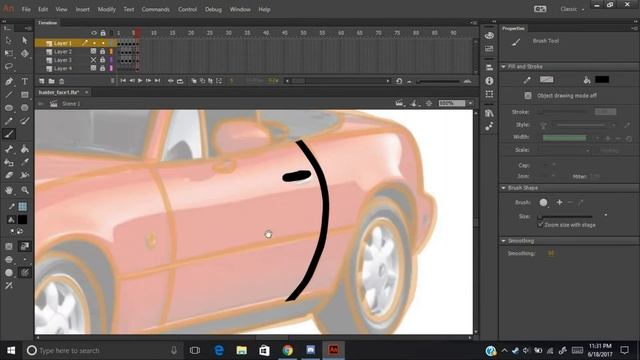Image resolution: width=640 pixels, height=360 pixels.
Task: Add custom brush shape plus button
Action: (560, 202)
